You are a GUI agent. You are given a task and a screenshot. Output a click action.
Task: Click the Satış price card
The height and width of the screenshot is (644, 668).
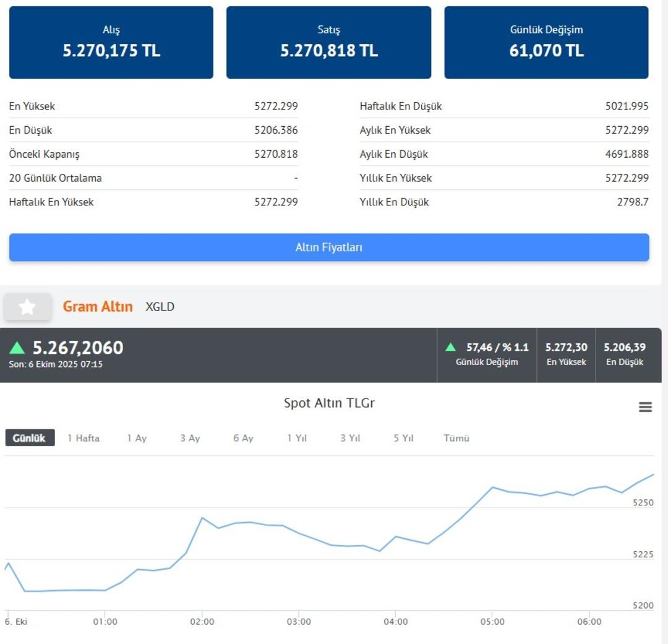pos(329,43)
